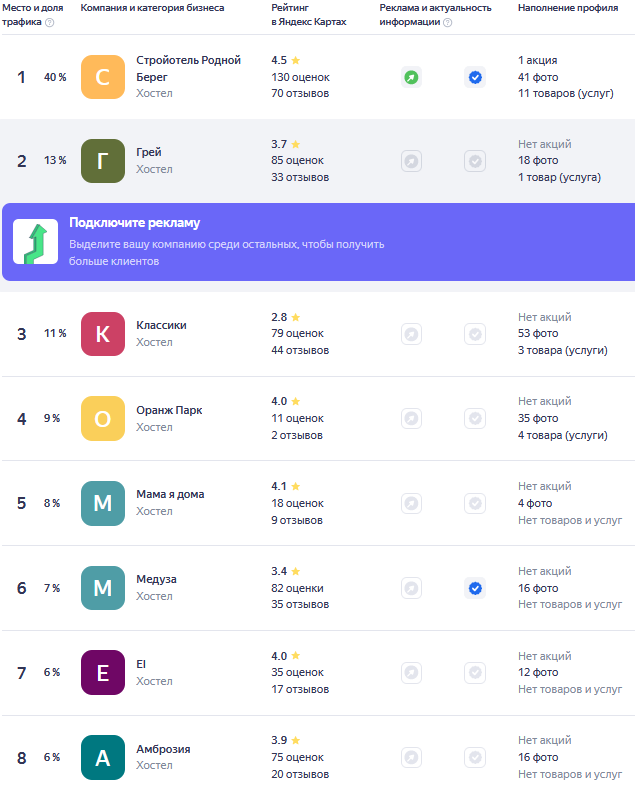
Task: Click the purple Е avatar of El
Action: (x=103, y=672)
